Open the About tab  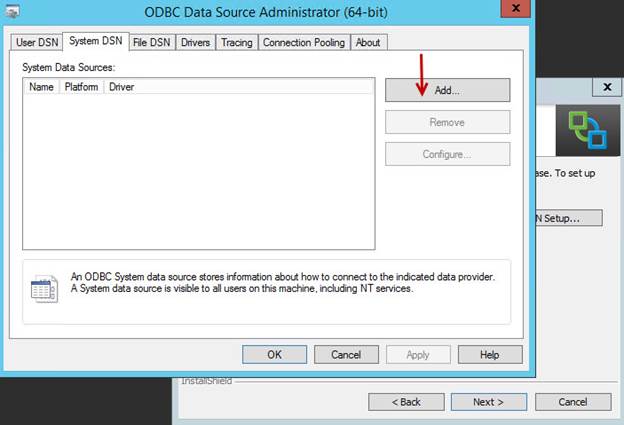(x=368, y=43)
